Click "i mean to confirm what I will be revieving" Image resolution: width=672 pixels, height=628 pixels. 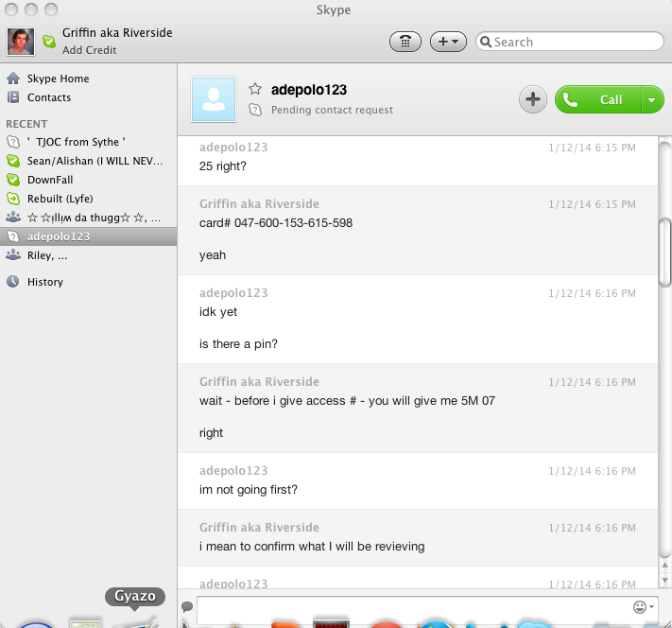(x=312, y=546)
